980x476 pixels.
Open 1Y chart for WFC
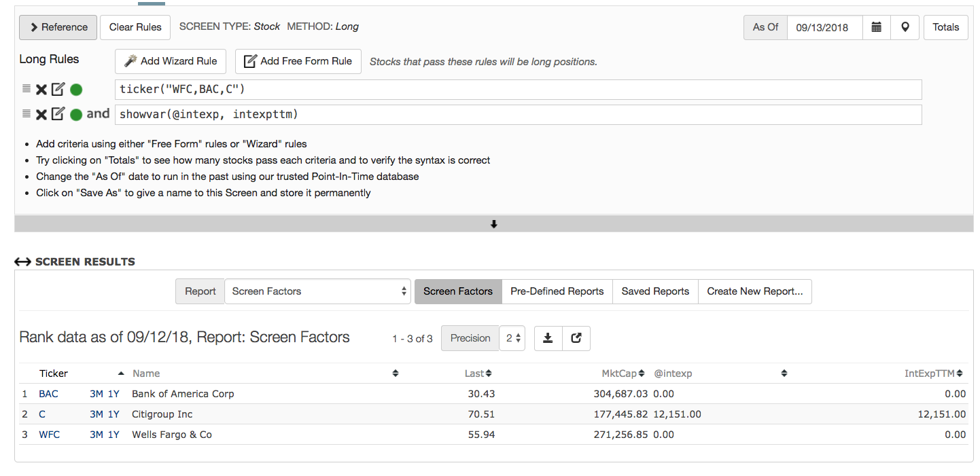(113, 435)
